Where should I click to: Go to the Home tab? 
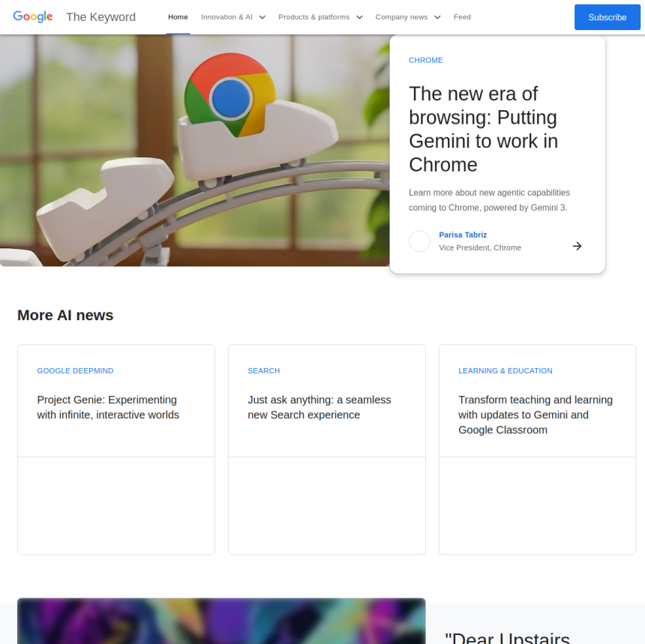pos(178,17)
